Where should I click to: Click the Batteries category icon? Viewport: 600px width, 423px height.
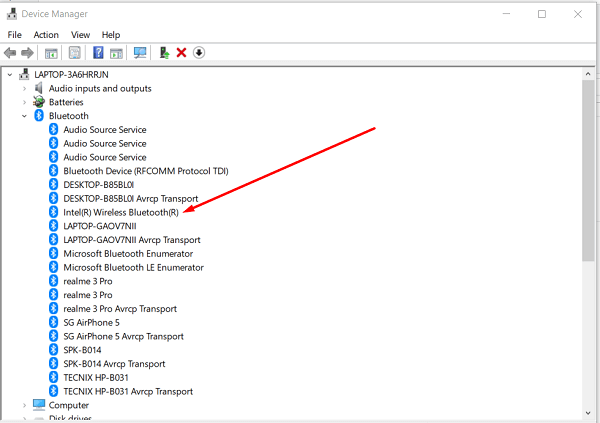[x=39, y=102]
